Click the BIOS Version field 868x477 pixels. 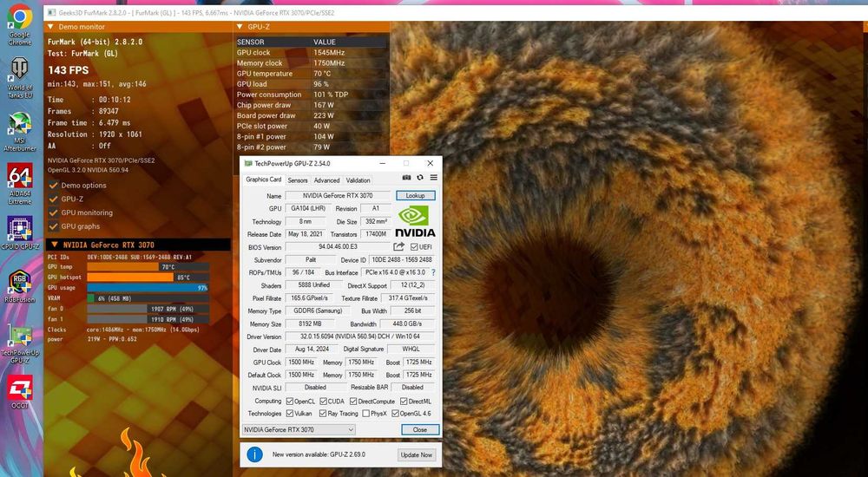(x=338, y=247)
